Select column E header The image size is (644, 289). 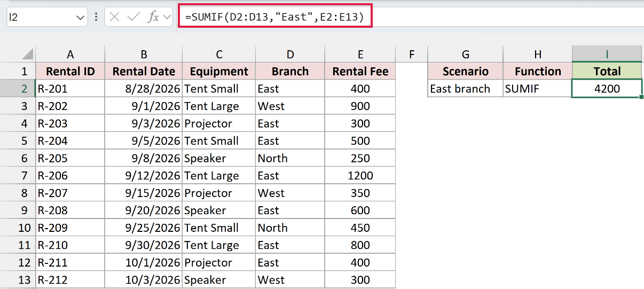[x=360, y=54]
